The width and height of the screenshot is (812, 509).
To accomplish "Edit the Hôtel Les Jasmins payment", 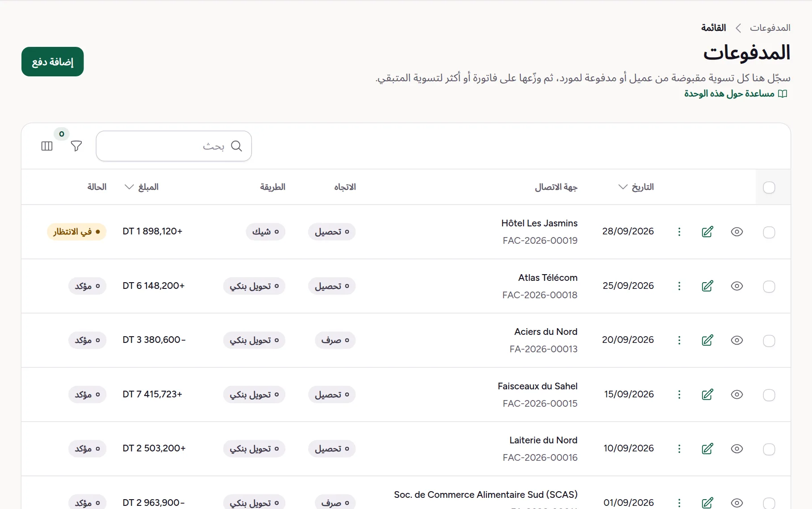I will tap(707, 232).
